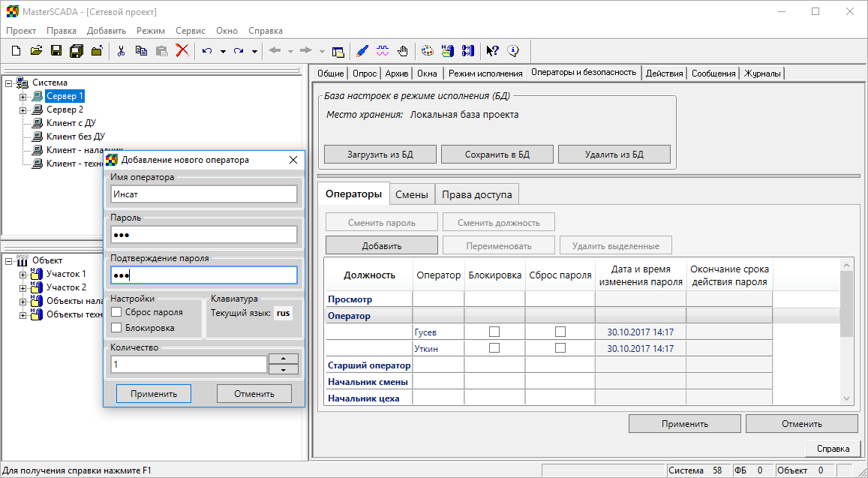The width and height of the screenshot is (868, 478).
Task: Open the Redo history dropdown arrow
Action: (254, 52)
